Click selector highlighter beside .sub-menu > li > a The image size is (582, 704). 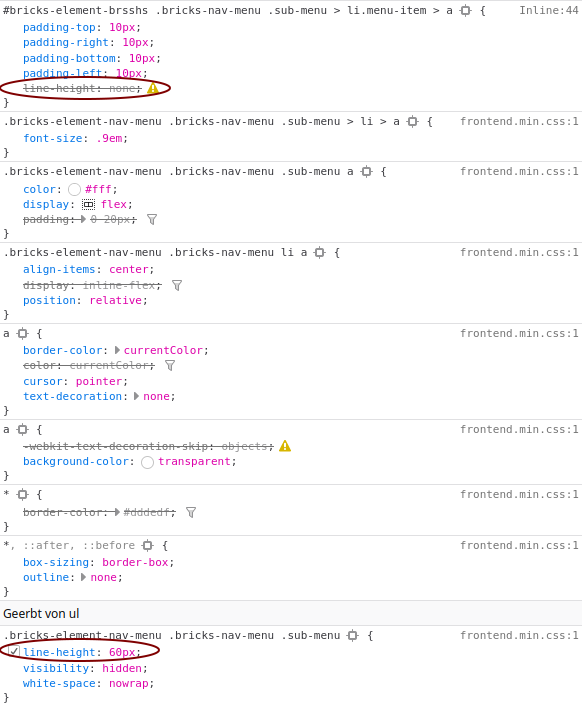pos(413,122)
